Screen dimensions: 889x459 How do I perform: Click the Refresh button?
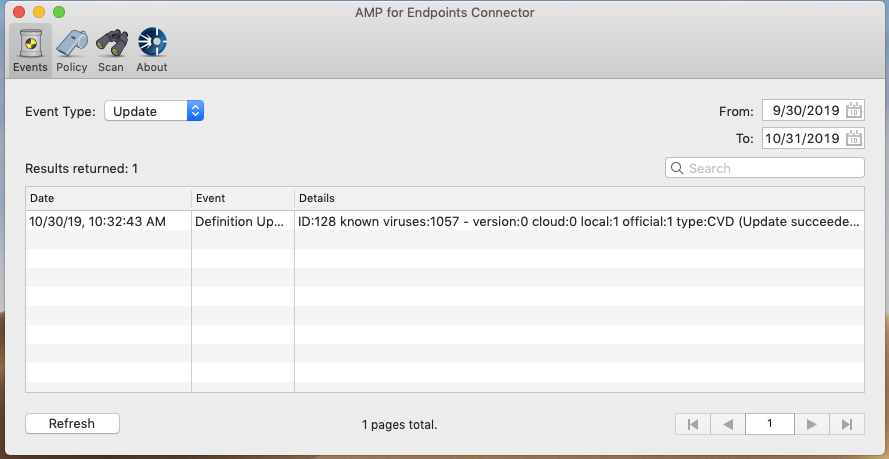click(72, 423)
